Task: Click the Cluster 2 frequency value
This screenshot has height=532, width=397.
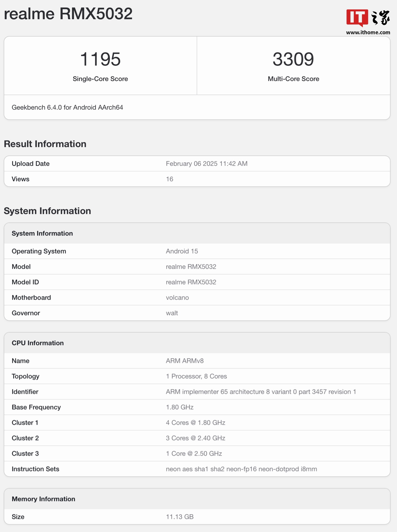Action: 195,438
